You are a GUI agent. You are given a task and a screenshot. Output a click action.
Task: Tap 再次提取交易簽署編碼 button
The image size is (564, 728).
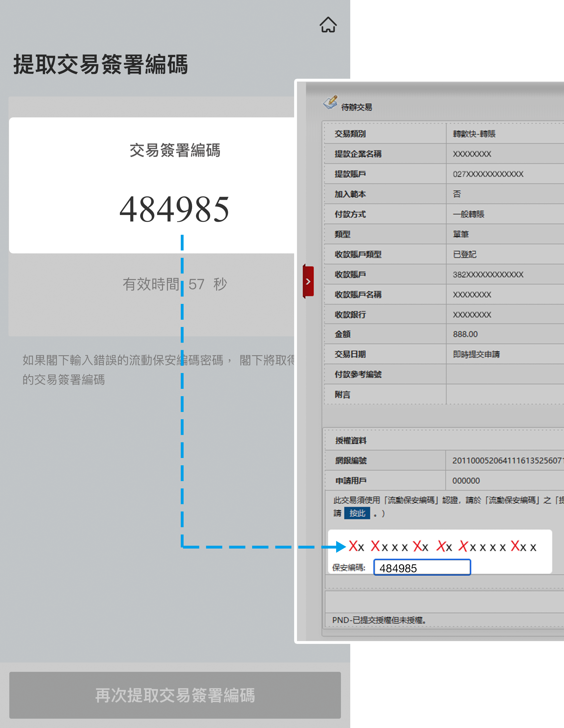(175, 695)
